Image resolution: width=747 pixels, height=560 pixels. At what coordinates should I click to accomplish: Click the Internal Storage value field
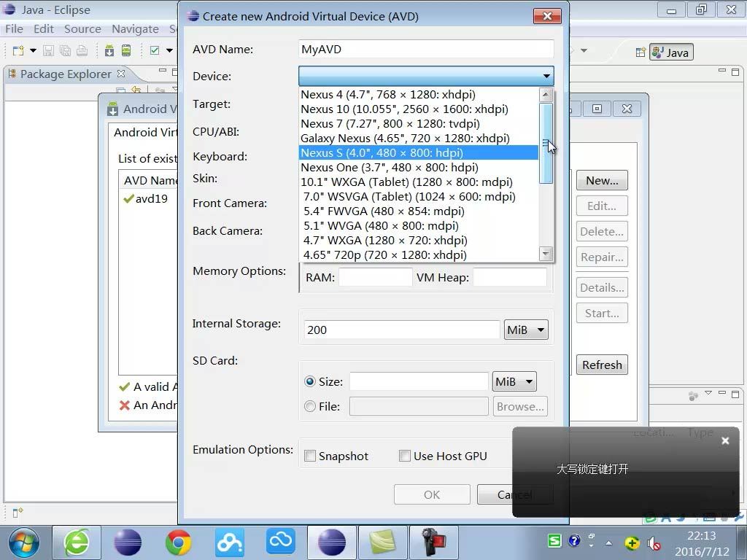tap(402, 330)
